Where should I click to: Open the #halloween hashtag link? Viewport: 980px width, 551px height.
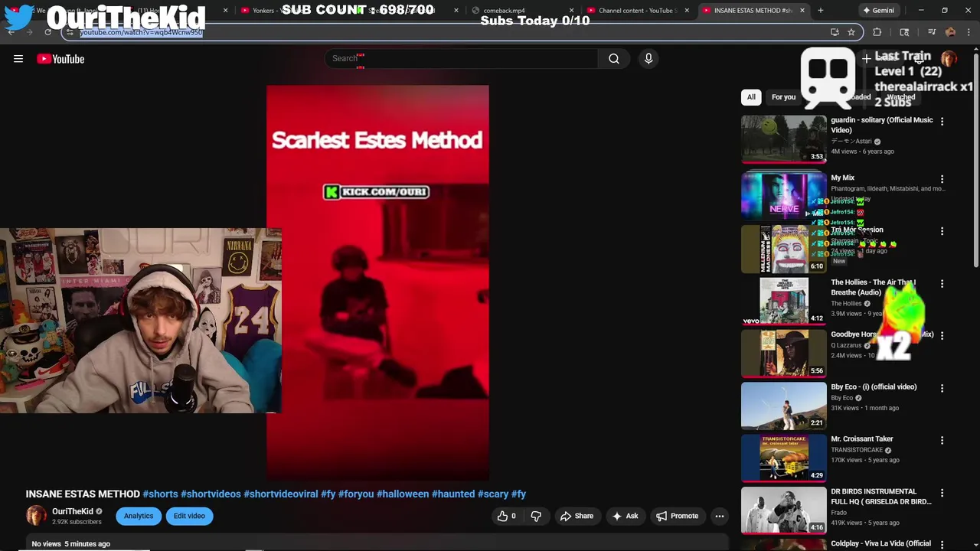coord(403,494)
